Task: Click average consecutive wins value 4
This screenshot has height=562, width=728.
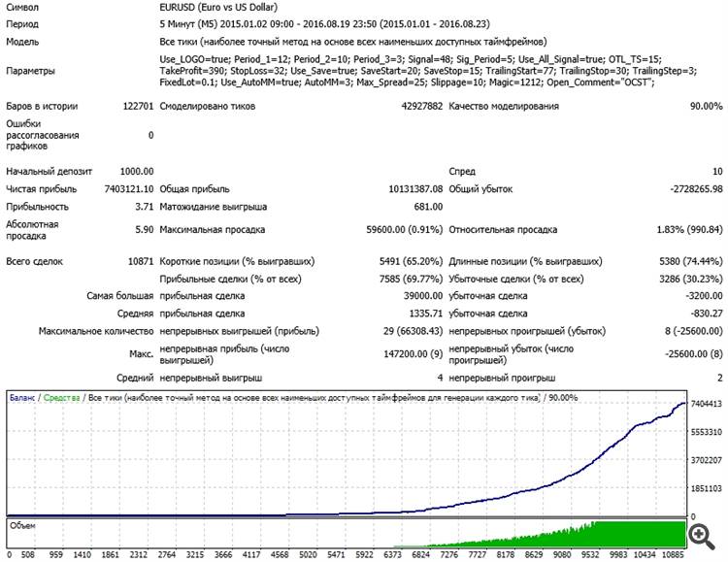Action: click(440, 379)
